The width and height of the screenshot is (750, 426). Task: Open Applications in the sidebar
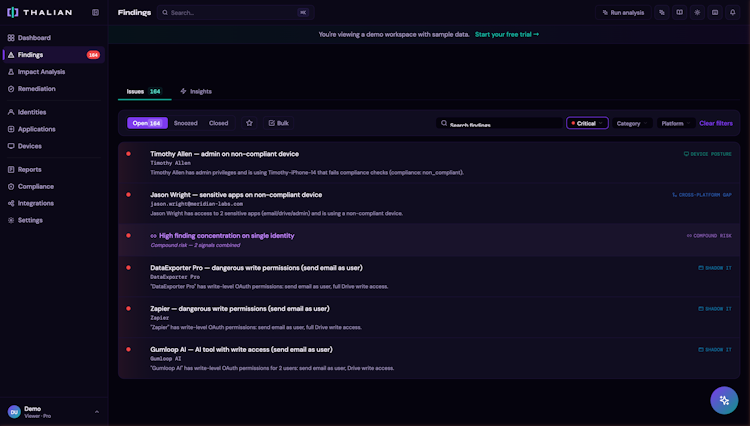54,129
